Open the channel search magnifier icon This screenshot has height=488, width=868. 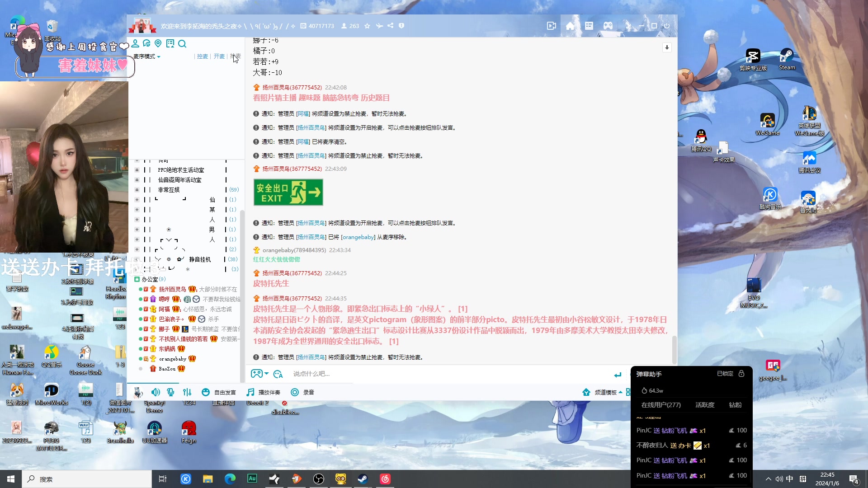click(x=183, y=43)
